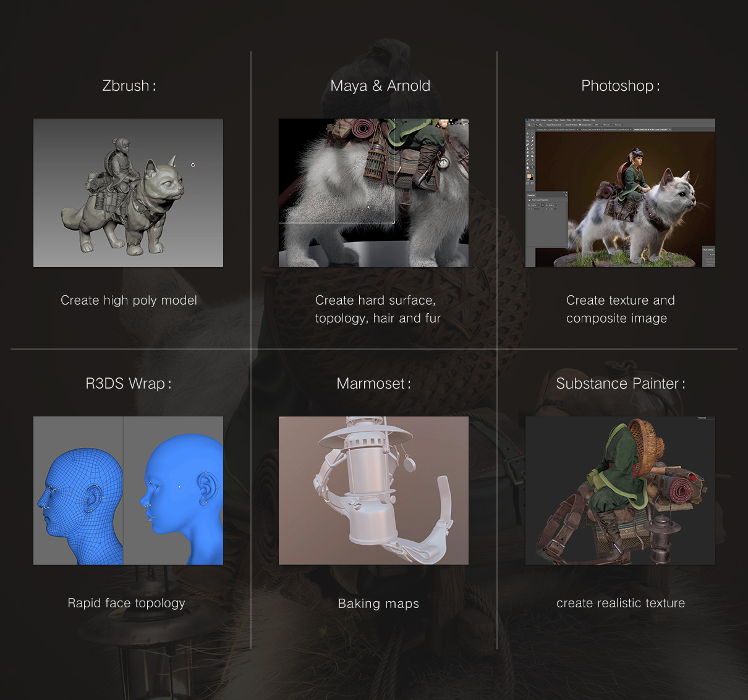Open the Marmoset lantern bake thumbnail

[373, 491]
